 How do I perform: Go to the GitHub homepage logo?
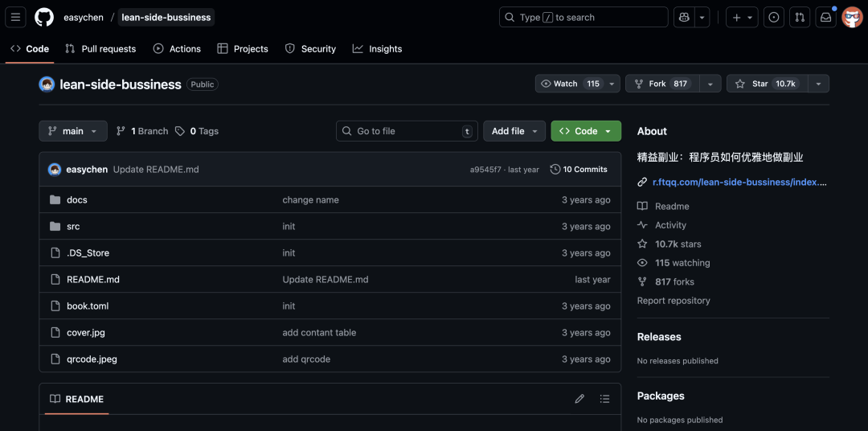tap(44, 17)
